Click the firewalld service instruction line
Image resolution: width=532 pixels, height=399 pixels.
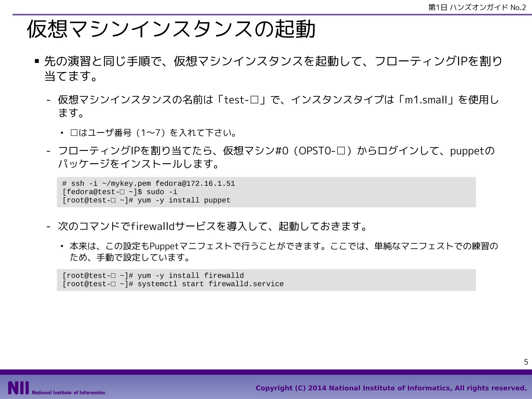pos(212,226)
